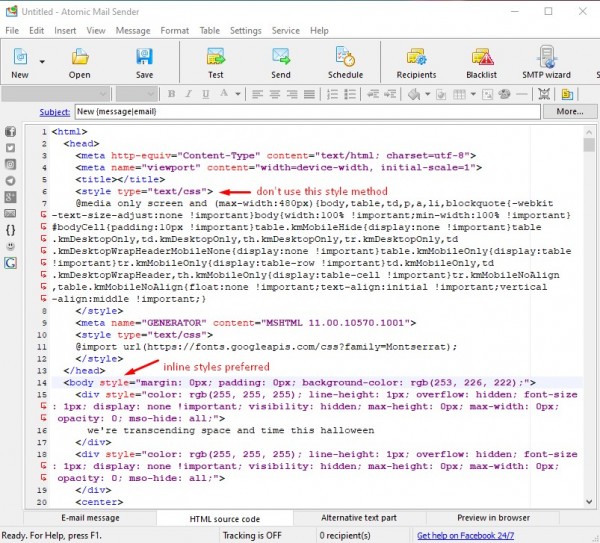The image size is (600, 543).
Task: Click the insert table icon
Action: click(x=459, y=94)
